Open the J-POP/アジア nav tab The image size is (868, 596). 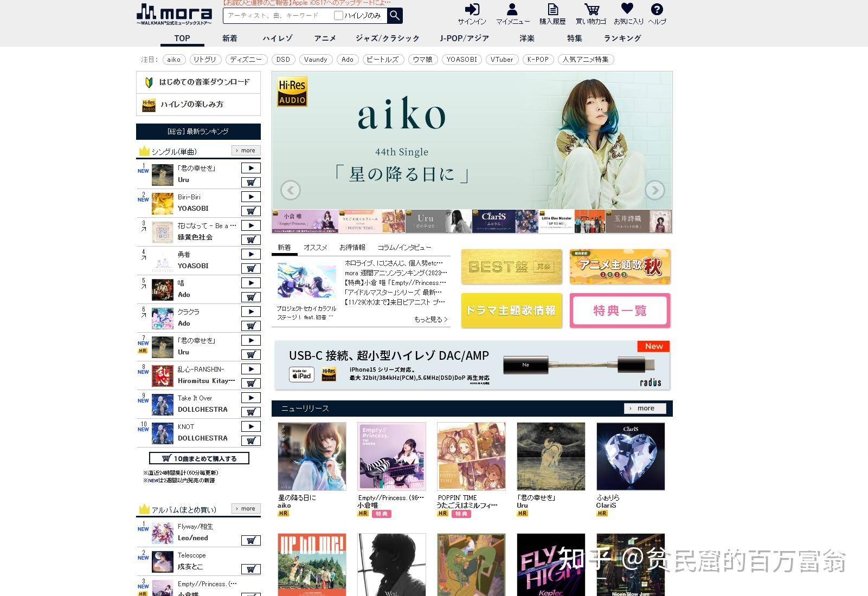pos(465,38)
